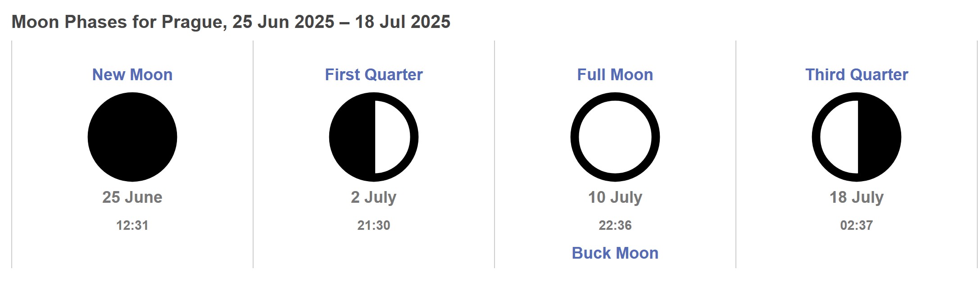This screenshot has height=292, width=980.
Task: Click the Third Quarter moon icon
Action: coord(857,137)
